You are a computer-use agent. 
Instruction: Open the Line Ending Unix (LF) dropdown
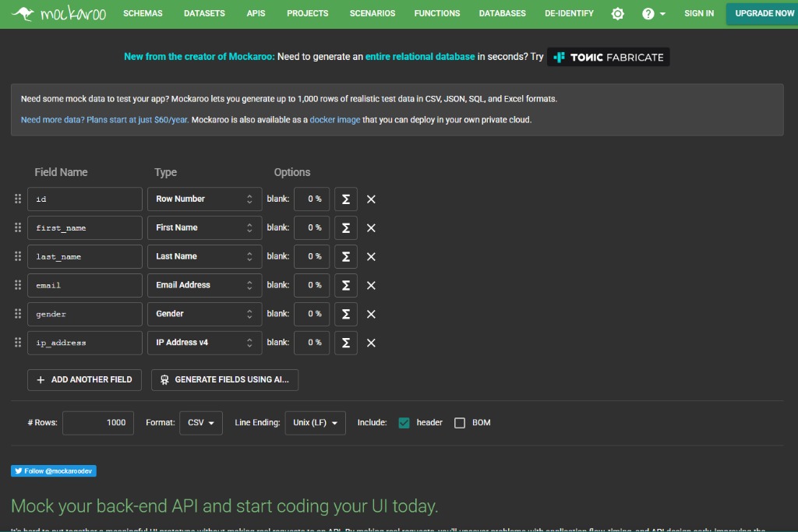[316, 423]
